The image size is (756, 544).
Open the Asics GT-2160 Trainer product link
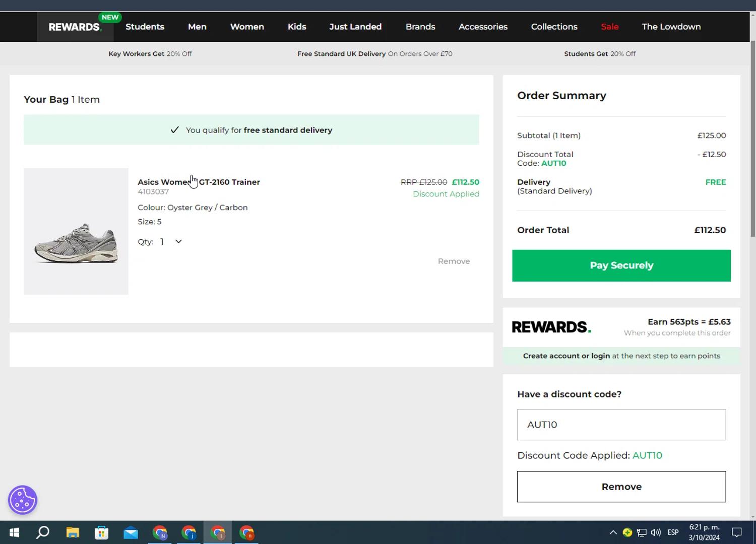[x=199, y=182]
